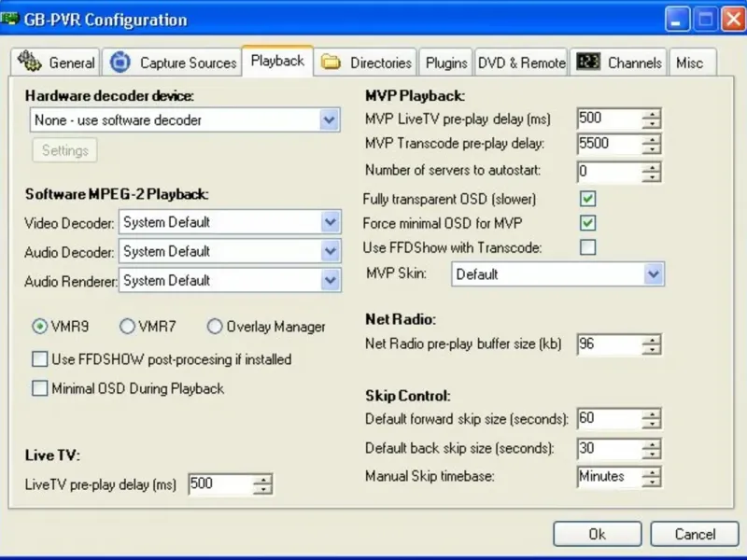Click the folder icon on Directories tab
The width and height of the screenshot is (747, 560).
(x=331, y=62)
